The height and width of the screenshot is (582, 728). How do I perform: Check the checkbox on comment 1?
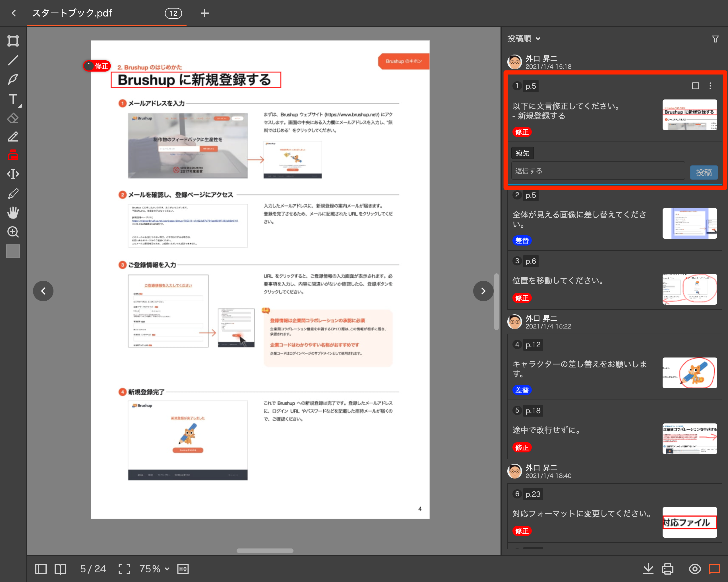pos(695,86)
